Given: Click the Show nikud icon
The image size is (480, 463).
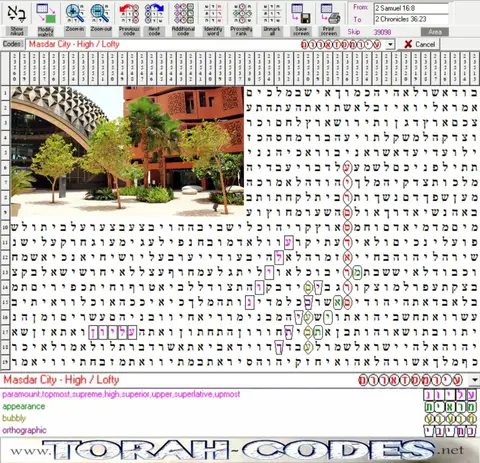Looking at the screenshot, I should (x=17, y=14).
